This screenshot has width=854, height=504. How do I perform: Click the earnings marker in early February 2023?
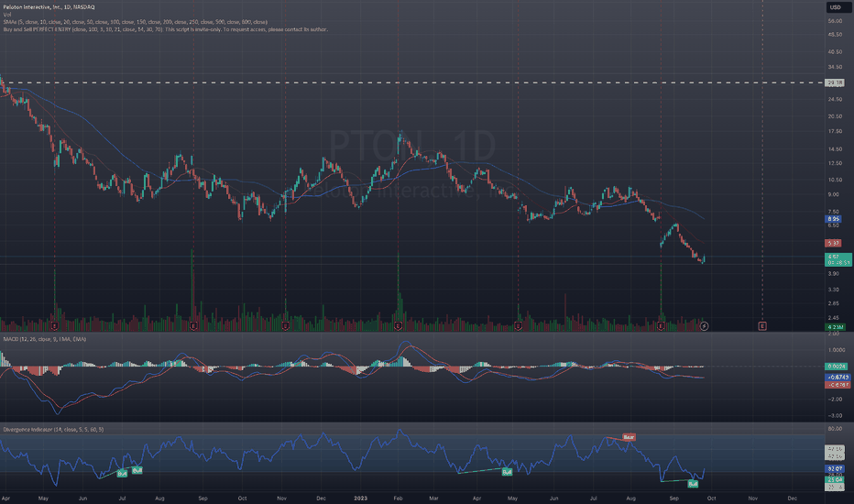pyautogui.click(x=398, y=326)
